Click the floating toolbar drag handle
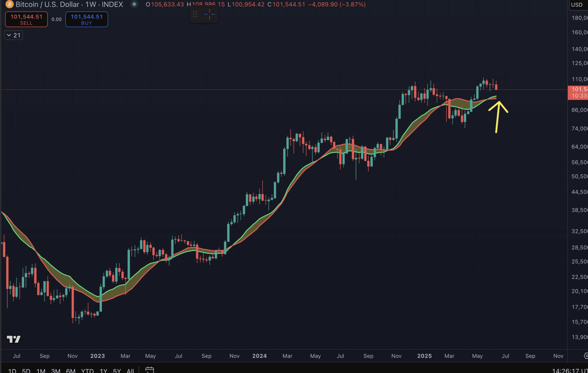The image size is (588, 373). coord(195,14)
